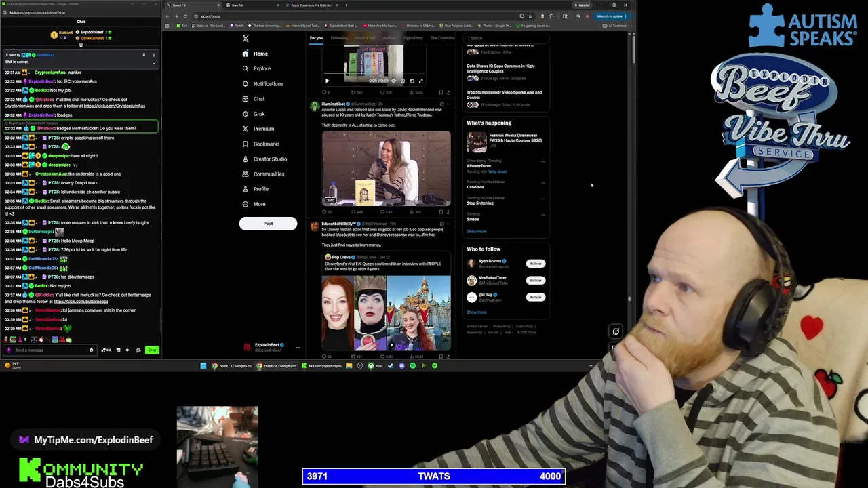The image size is (868, 488).
Task: Click Send in Kick chat
Action: pos(152,350)
